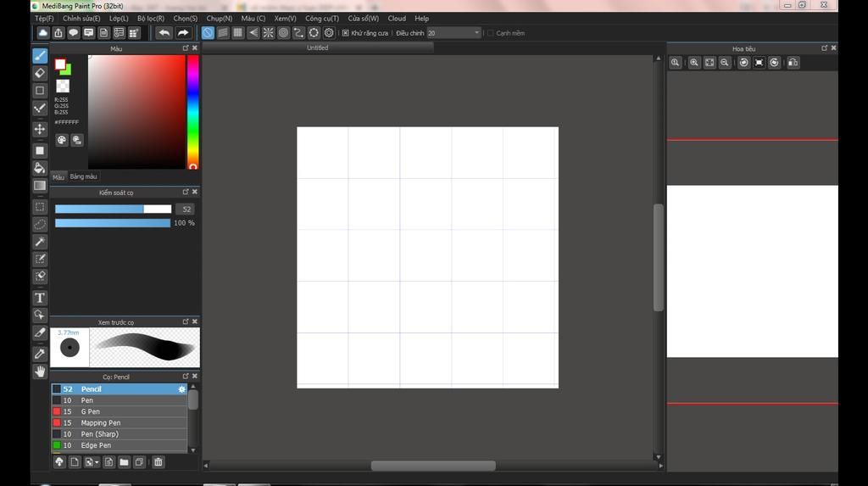Screen dimensions: 868x486
Task: Zoom in on the navigator panel
Action: click(x=693, y=63)
